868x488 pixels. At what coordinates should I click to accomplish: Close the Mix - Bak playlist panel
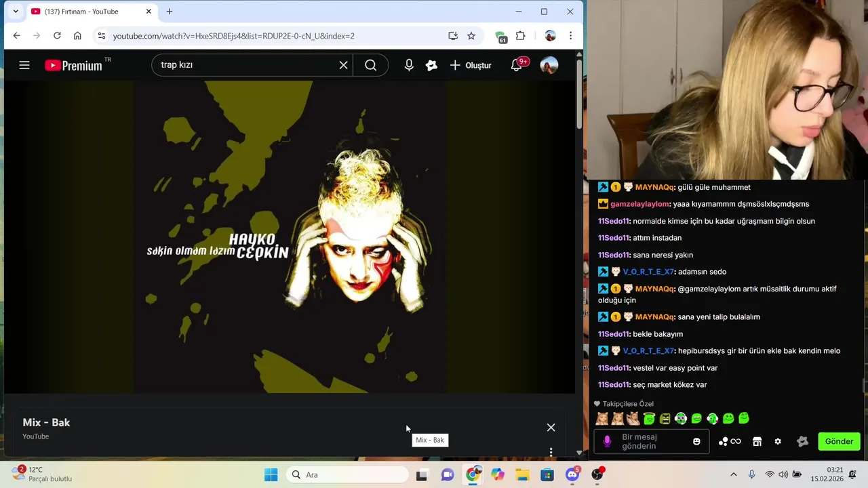coord(551,428)
